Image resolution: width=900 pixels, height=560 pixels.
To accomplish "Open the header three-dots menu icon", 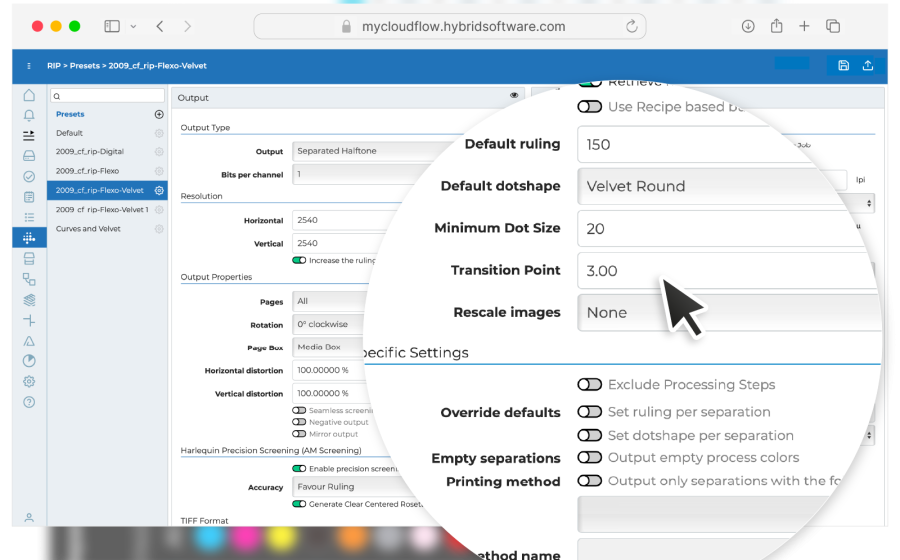I will coord(29,66).
